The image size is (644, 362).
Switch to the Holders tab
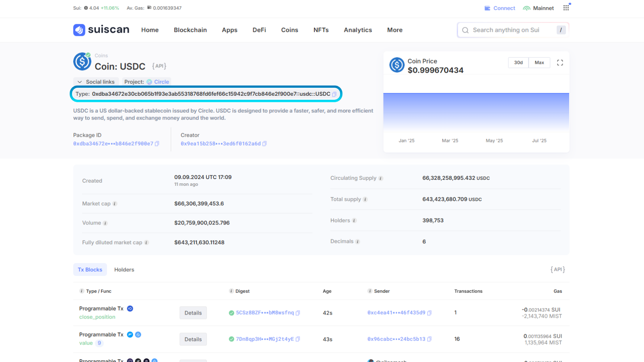click(124, 270)
